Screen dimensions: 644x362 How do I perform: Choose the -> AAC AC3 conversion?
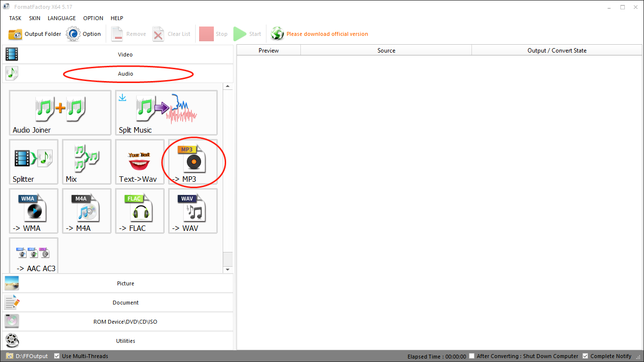[33, 255]
